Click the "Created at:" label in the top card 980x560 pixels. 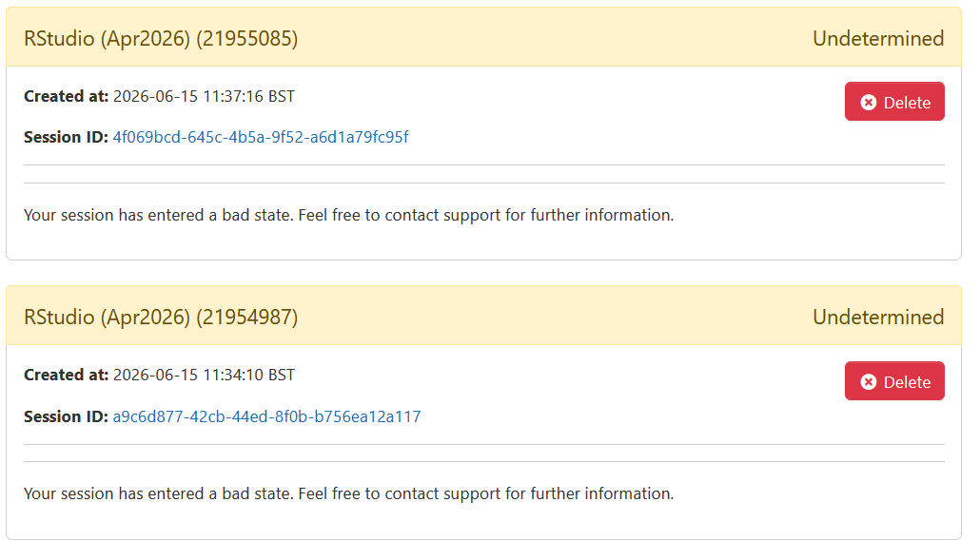pos(67,96)
